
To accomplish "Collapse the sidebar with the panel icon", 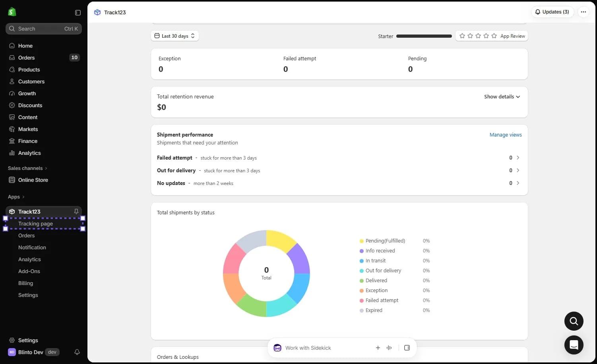I will (x=78, y=13).
